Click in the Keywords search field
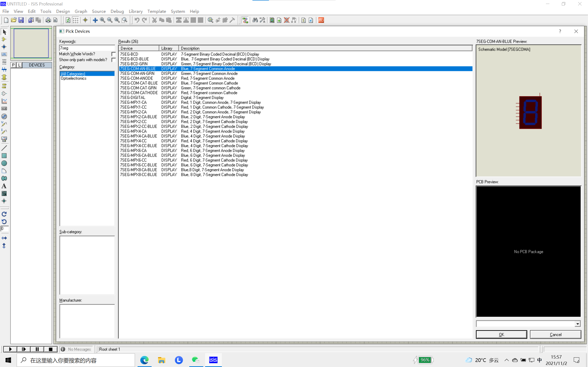This screenshot has height=367, width=588. [87, 48]
